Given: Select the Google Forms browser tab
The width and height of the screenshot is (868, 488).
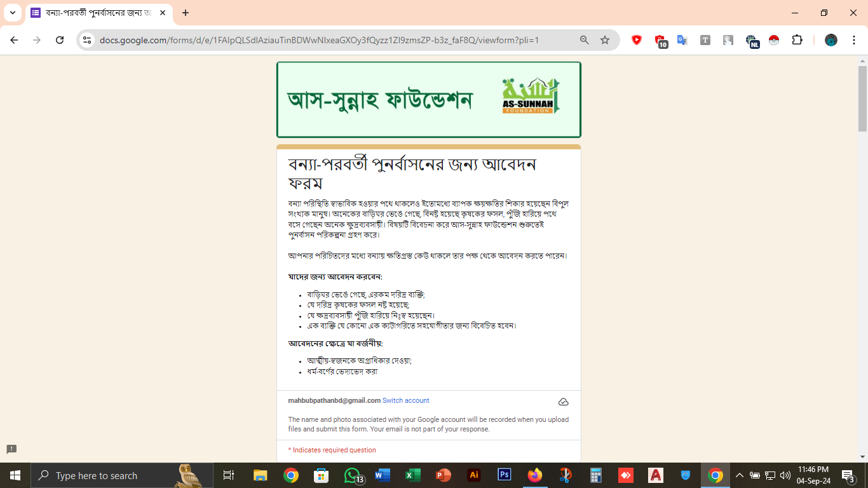Looking at the screenshot, I should tap(98, 13).
